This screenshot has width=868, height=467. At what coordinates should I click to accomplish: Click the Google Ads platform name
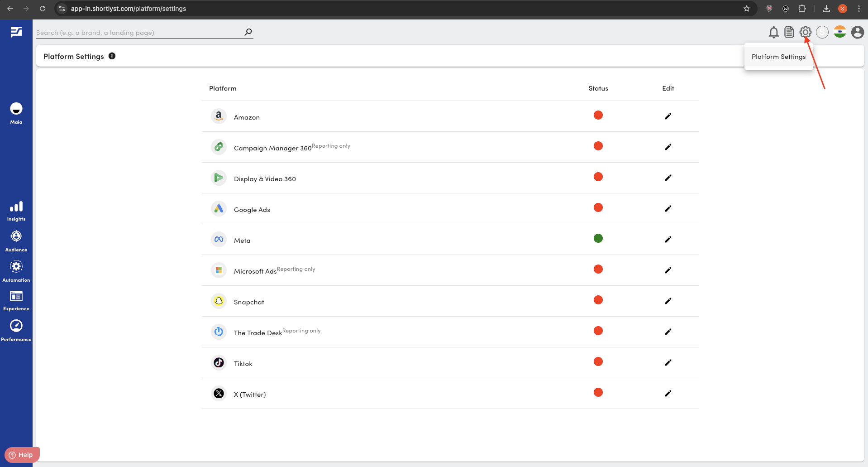[252, 210]
